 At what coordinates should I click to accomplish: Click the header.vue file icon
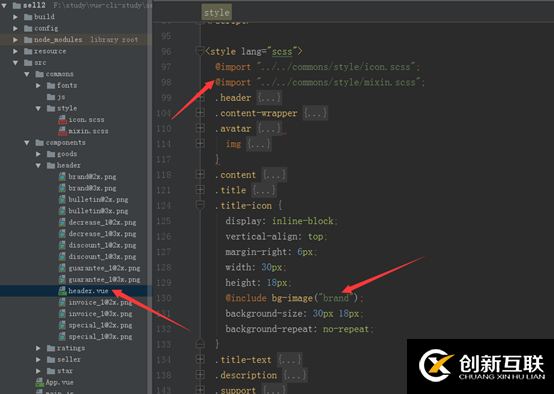pyautogui.click(x=62, y=291)
